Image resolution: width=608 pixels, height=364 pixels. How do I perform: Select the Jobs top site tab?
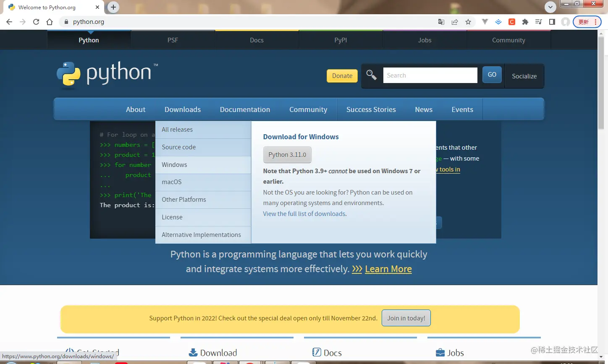click(425, 40)
